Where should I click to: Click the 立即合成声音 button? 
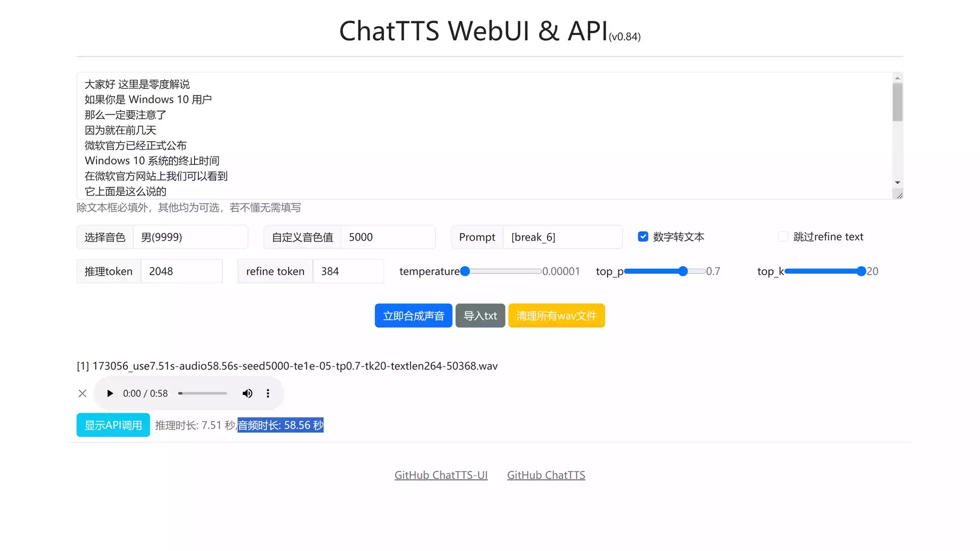(413, 316)
